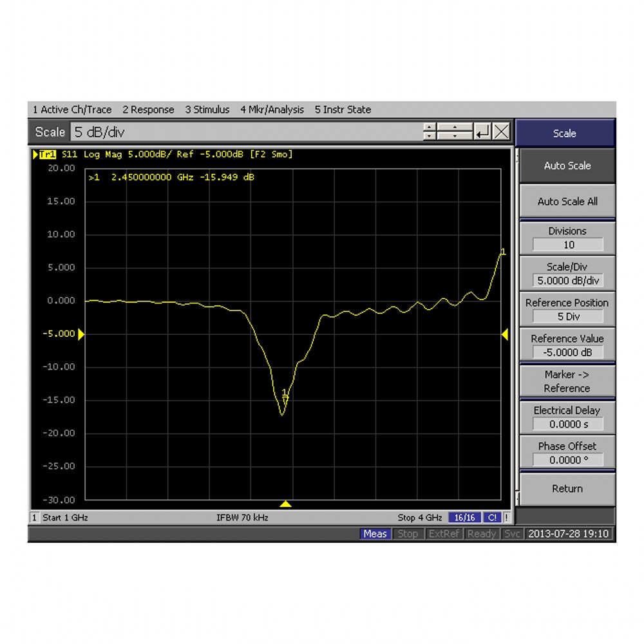Image resolution: width=644 pixels, height=644 pixels.
Task: Toggle the Meas status indicator
Action: tap(375, 534)
